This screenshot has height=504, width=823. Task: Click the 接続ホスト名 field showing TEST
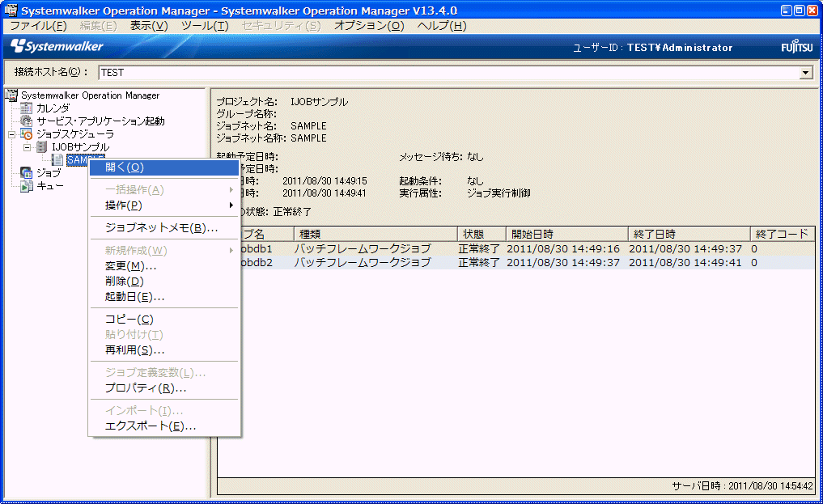point(449,72)
